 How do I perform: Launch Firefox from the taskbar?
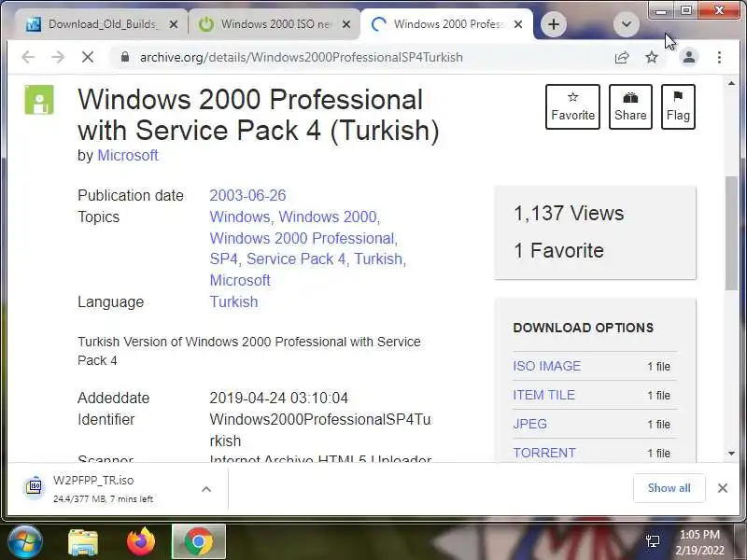[x=141, y=542]
